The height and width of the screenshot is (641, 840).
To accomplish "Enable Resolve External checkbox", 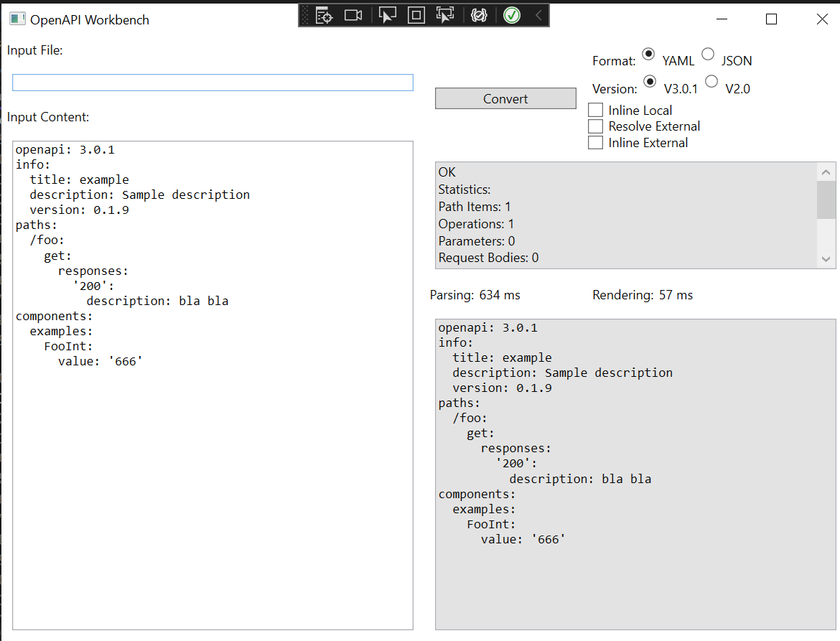I will 595,126.
